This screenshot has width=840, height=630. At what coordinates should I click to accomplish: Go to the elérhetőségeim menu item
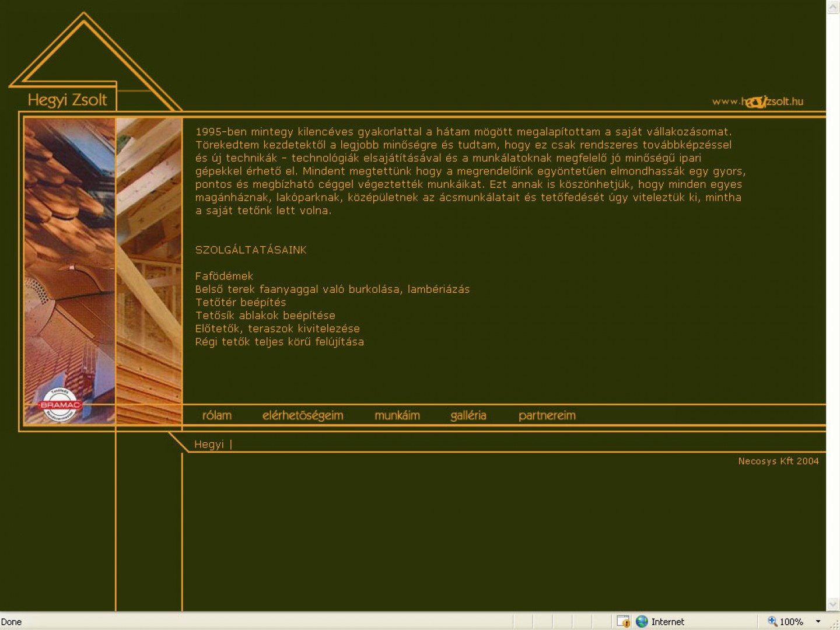tap(303, 415)
